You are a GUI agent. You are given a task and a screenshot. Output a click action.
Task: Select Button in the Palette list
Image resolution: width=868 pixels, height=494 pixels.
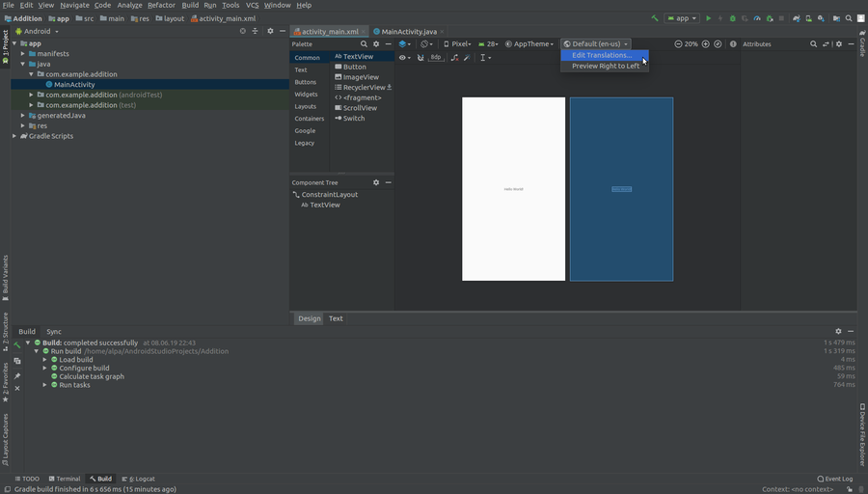coord(354,67)
